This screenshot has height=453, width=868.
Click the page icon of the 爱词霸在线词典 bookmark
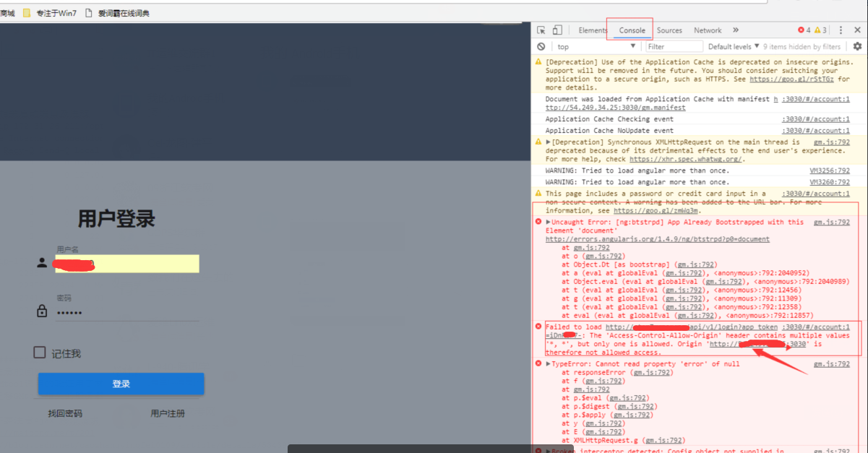[89, 13]
